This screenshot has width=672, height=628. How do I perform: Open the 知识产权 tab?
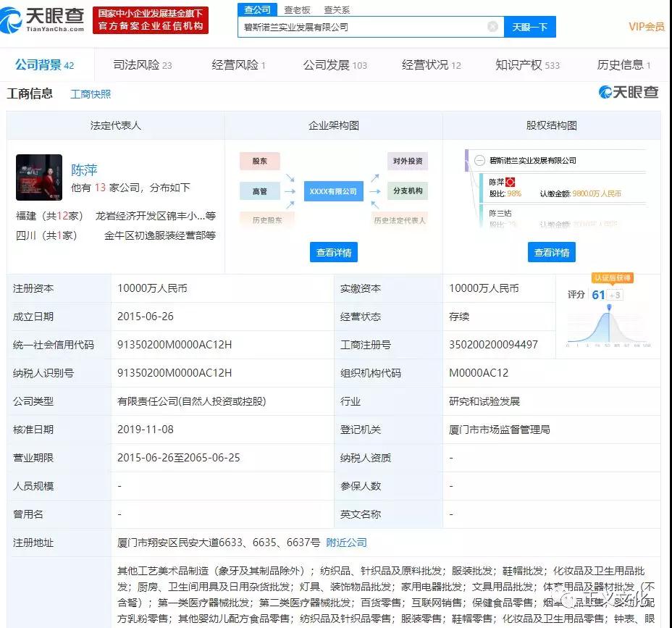[x=527, y=65]
